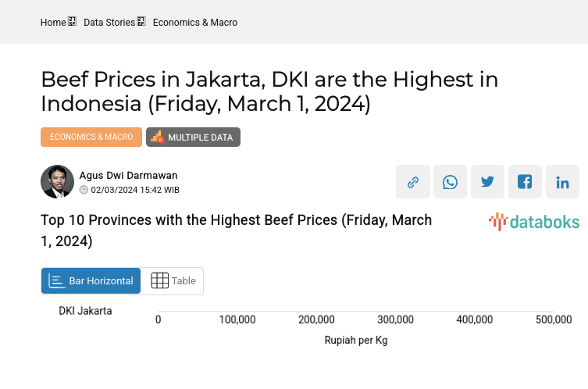Click the clock icon beside publish date
The height and width of the screenshot is (389, 588).
(84, 190)
